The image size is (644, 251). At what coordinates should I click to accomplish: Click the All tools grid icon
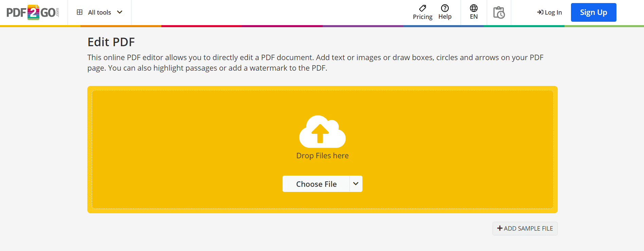tap(80, 12)
